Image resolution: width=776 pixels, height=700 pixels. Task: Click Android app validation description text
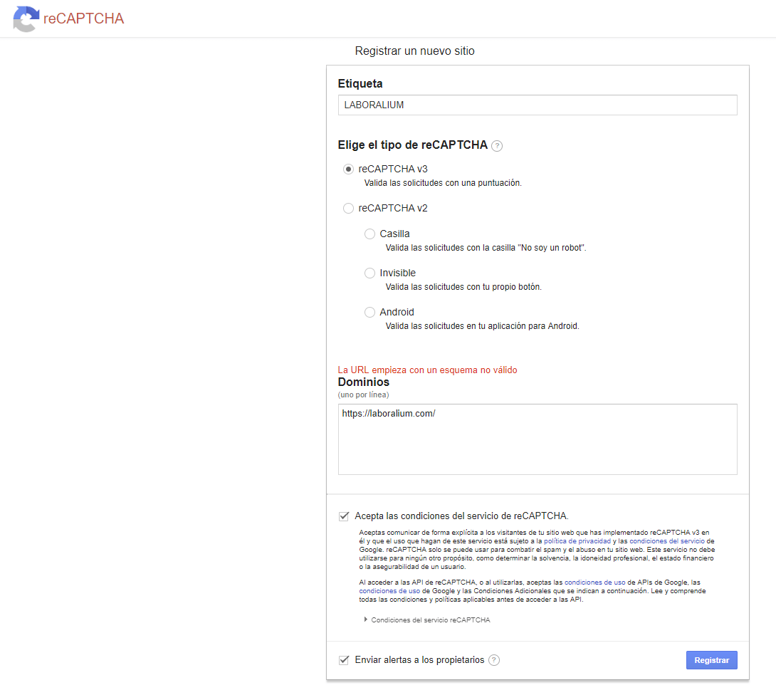tap(483, 326)
